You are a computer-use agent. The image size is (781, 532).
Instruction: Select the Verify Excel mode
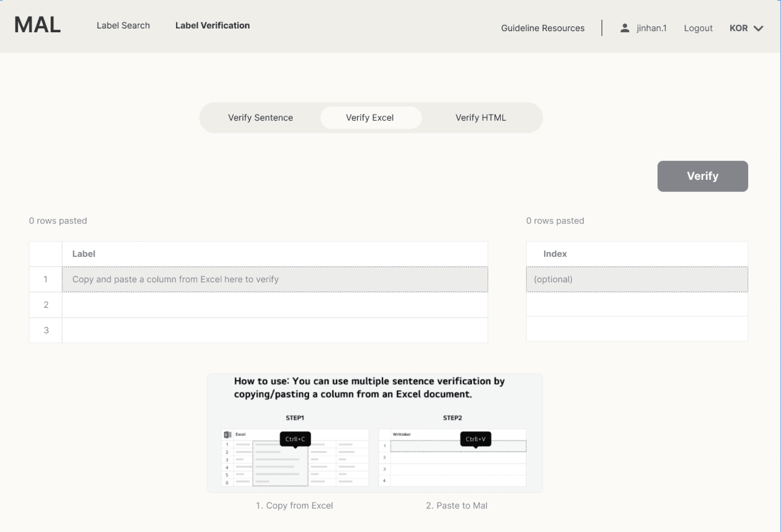(x=370, y=118)
